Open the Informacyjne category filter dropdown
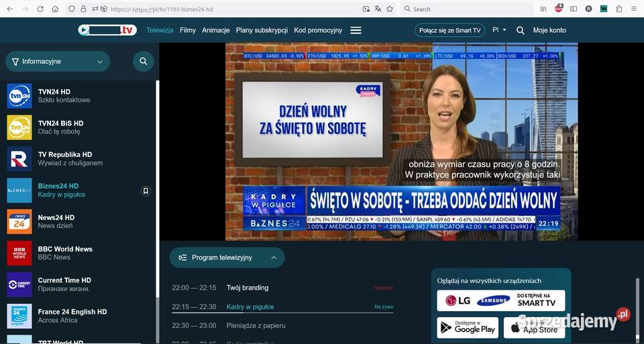The width and height of the screenshot is (644, 344). pos(58,61)
